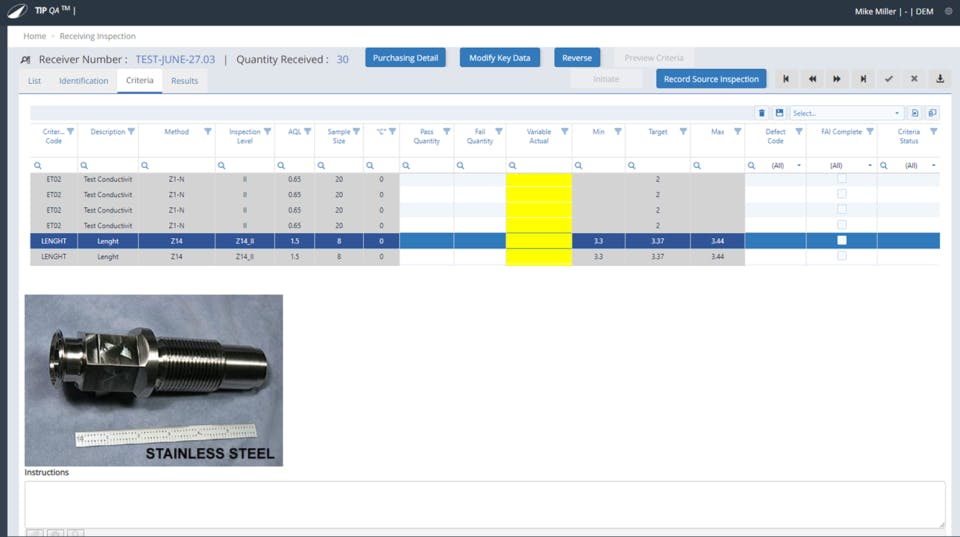The height and width of the screenshot is (537, 960).
Task: Check FAI Complete box in first ET02 row
Action: click(x=842, y=179)
